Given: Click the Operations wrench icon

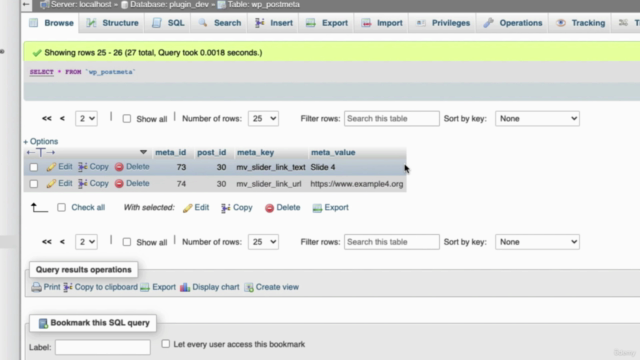Looking at the screenshot, I should tap(489, 23).
